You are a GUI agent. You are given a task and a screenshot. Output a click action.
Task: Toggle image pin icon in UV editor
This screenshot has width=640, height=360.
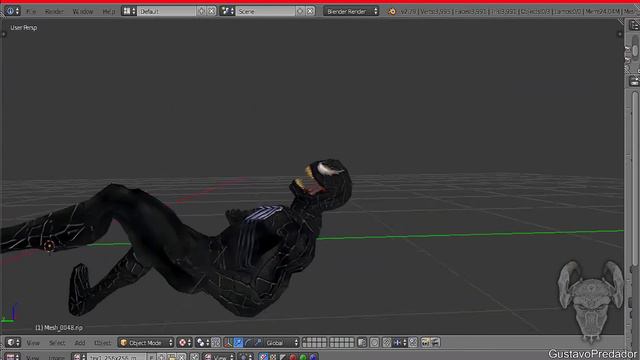click(195, 357)
